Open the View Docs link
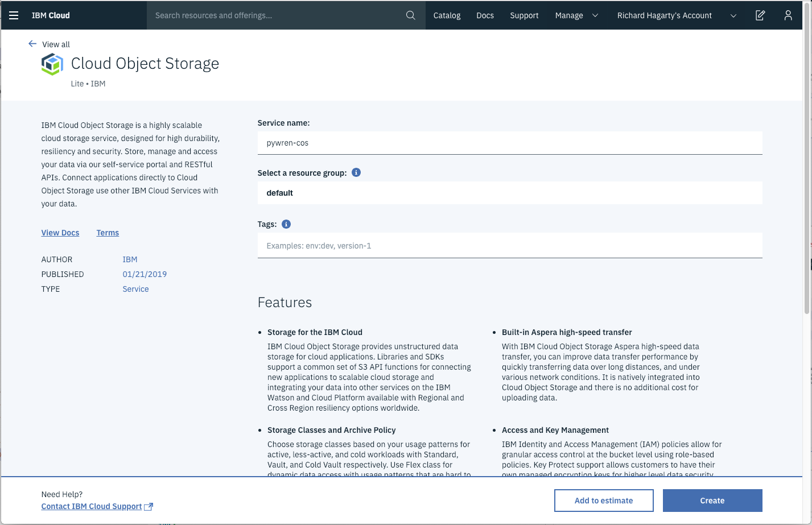 (x=60, y=233)
